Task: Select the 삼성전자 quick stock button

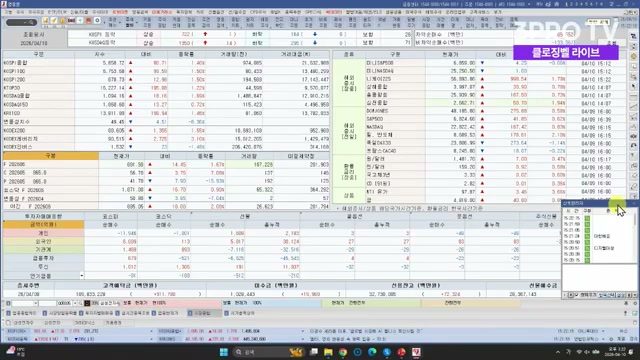Action: 53,322
